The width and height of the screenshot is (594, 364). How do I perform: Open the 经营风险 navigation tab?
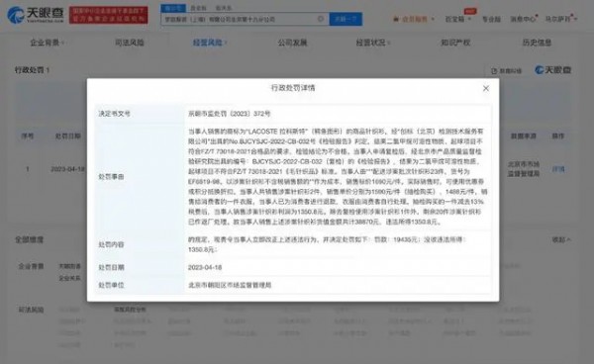pyautogui.click(x=210, y=43)
